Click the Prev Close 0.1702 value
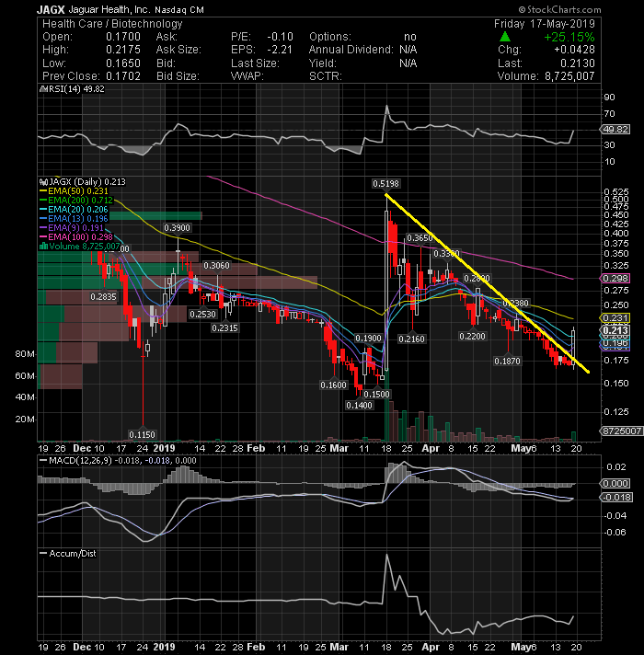This screenshot has height=655, width=644. pyautogui.click(x=123, y=76)
